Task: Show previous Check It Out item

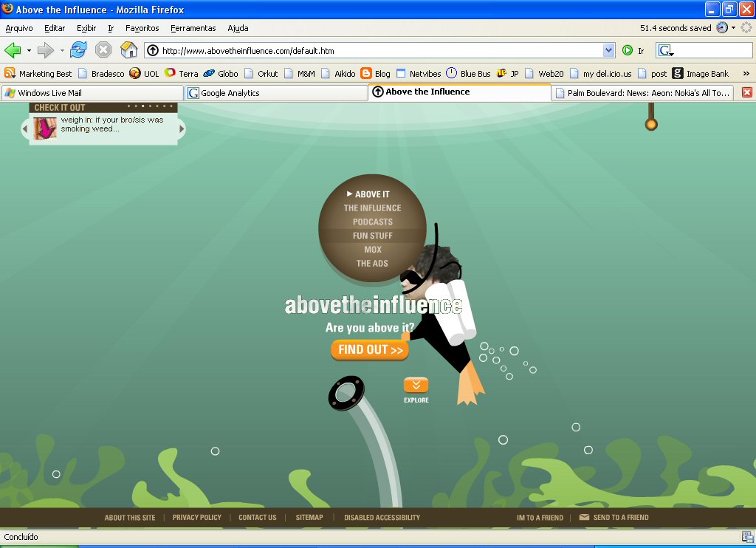Action: 24,129
